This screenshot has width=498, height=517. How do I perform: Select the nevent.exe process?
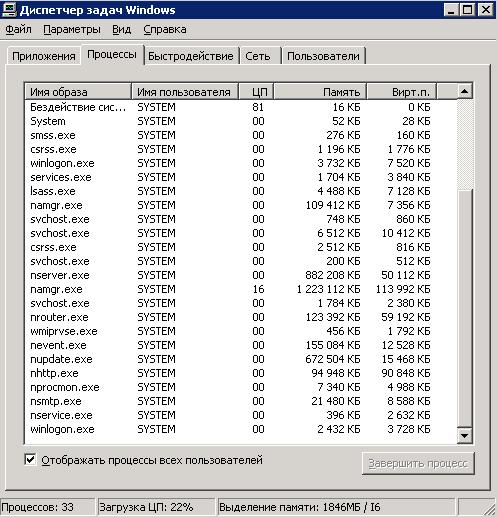(241, 345)
